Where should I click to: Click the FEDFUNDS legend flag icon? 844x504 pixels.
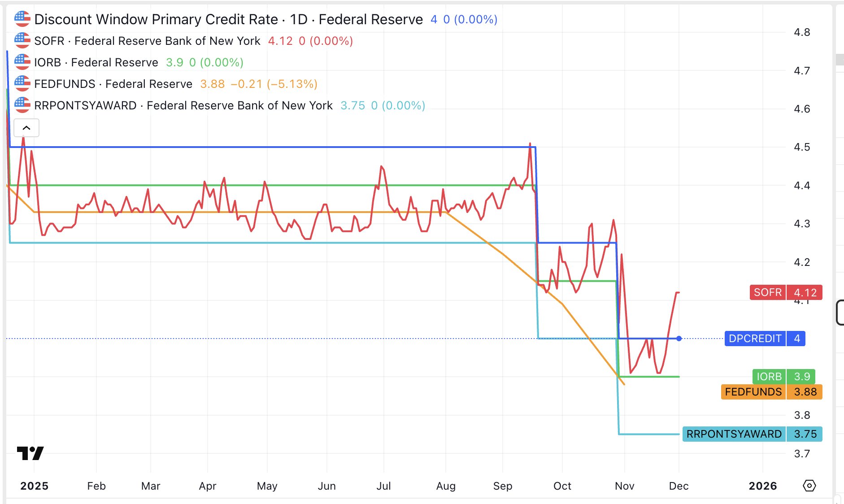tap(22, 84)
